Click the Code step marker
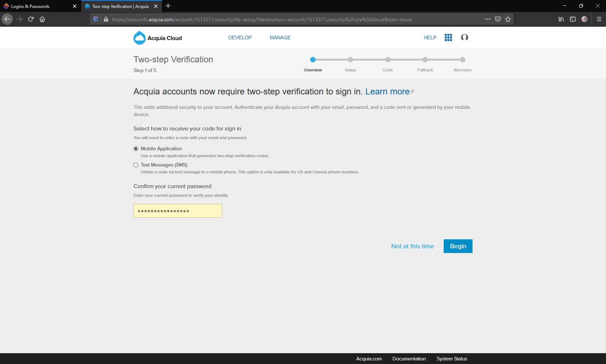This screenshot has height=364, width=606. [x=388, y=59]
